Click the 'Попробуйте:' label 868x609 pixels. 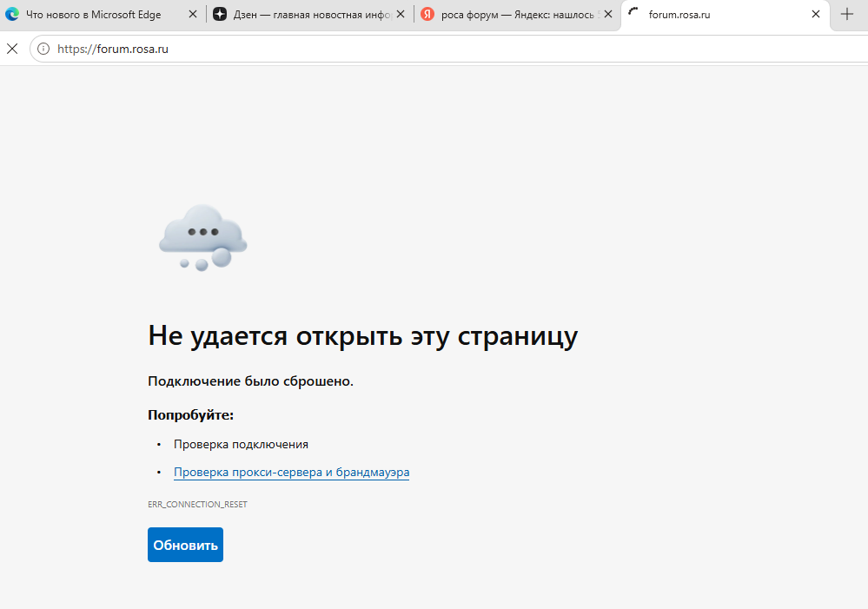(x=191, y=414)
